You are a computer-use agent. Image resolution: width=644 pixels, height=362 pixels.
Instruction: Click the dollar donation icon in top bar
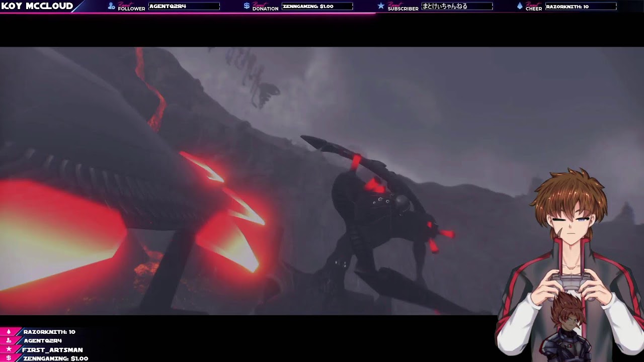(x=247, y=6)
